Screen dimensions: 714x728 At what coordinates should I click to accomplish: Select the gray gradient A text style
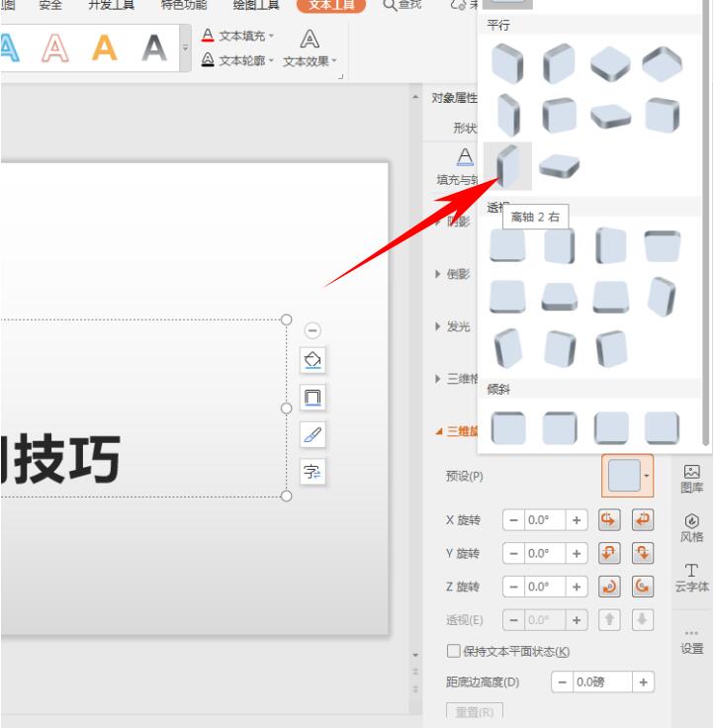(154, 47)
